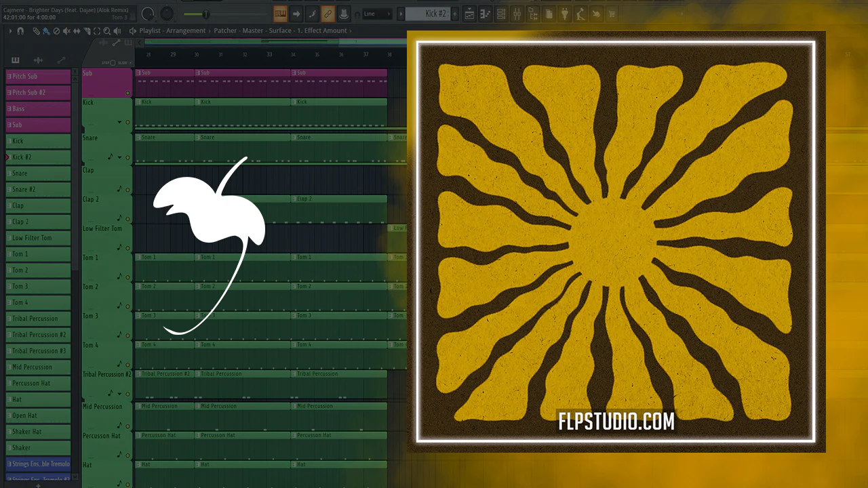
Task: Expand the Tribal Percussion #2 track arrow
Action: pos(120,394)
